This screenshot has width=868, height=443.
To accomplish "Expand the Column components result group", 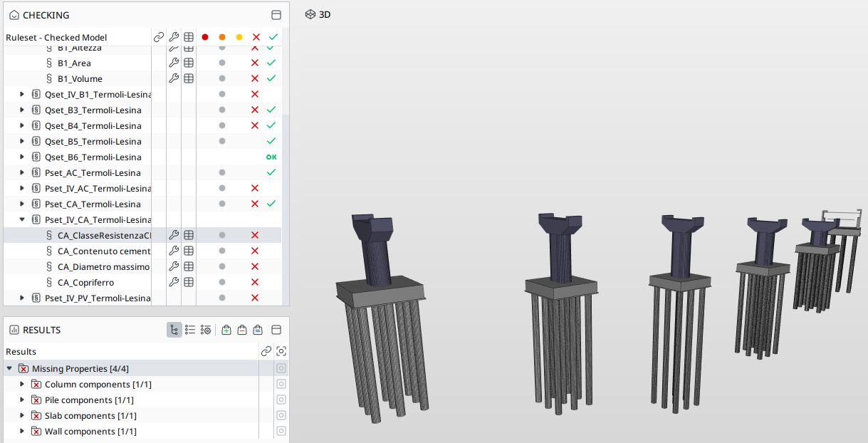I will tap(22, 385).
